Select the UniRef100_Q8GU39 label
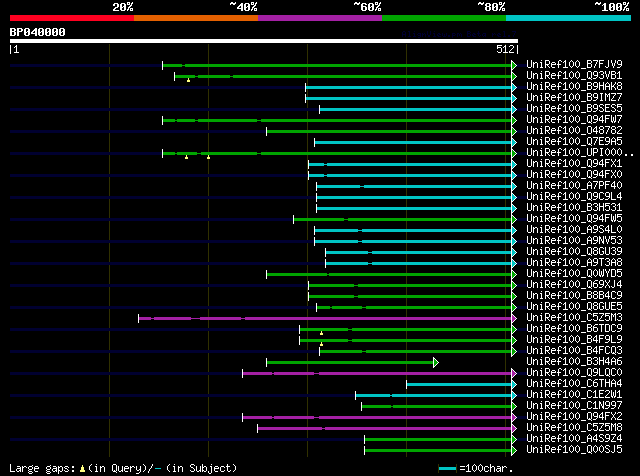640x476 pixels. 574,251
